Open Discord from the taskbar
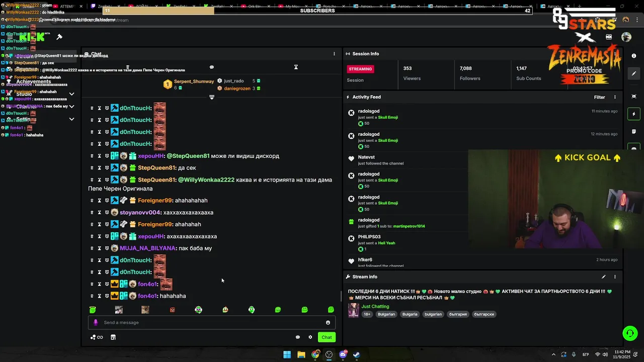Image resolution: width=644 pixels, height=362 pixels. pyautogui.click(x=343, y=354)
